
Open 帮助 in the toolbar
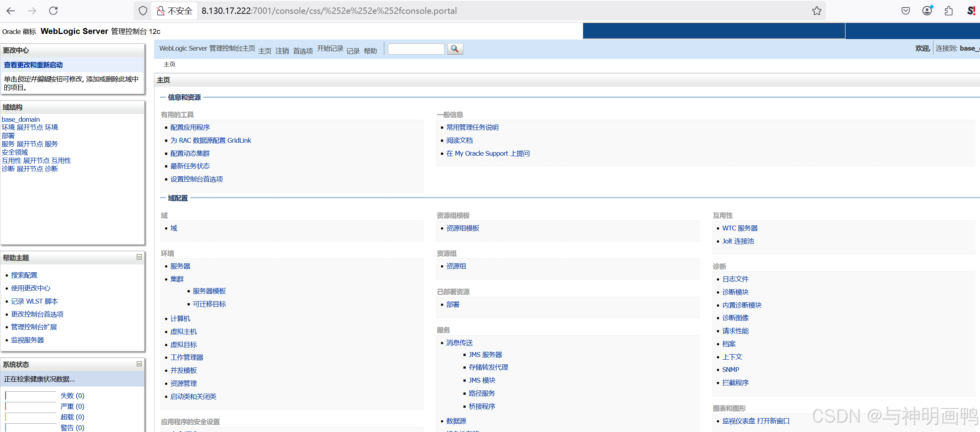pyautogui.click(x=370, y=51)
